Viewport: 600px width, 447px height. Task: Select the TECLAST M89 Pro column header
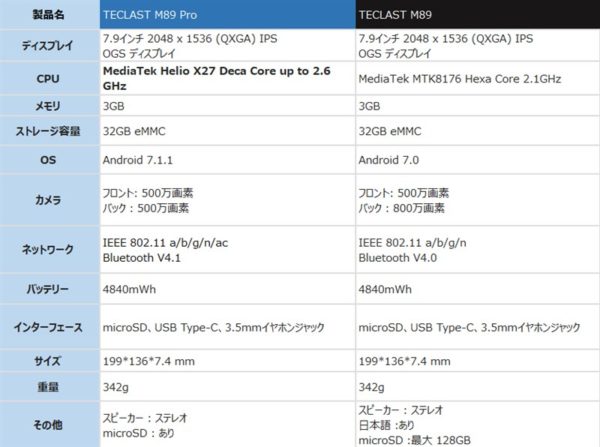(228, 14)
